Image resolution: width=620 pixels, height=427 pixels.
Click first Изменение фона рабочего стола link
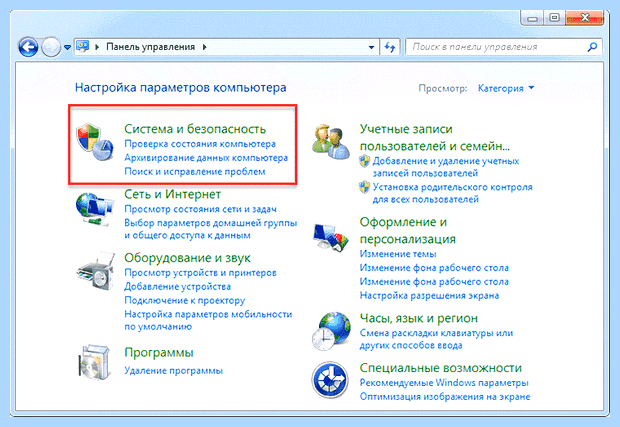tap(434, 268)
